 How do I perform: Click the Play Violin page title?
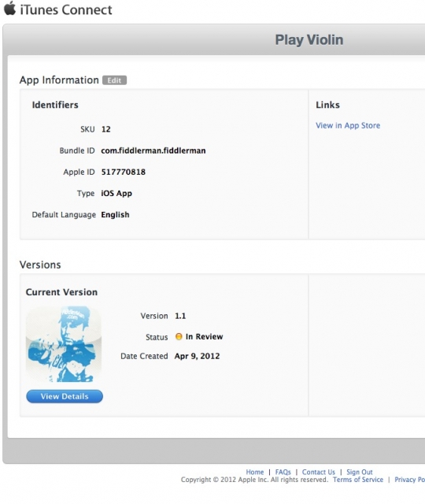tap(309, 40)
